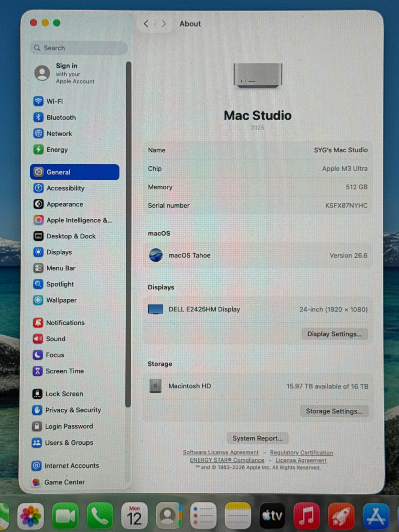Open Accessibility settings
This screenshot has height=532, width=399.
(59, 188)
